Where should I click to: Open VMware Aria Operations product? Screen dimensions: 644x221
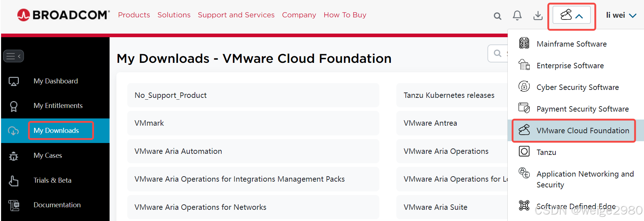[x=452, y=151]
